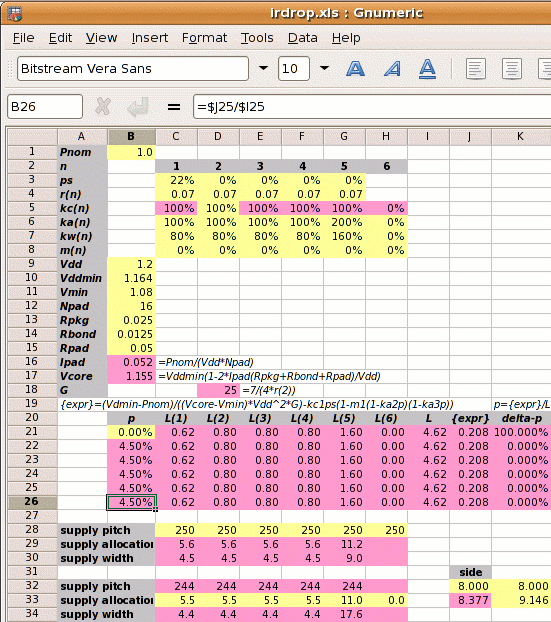Align text left in the toolbar

[x=476, y=69]
